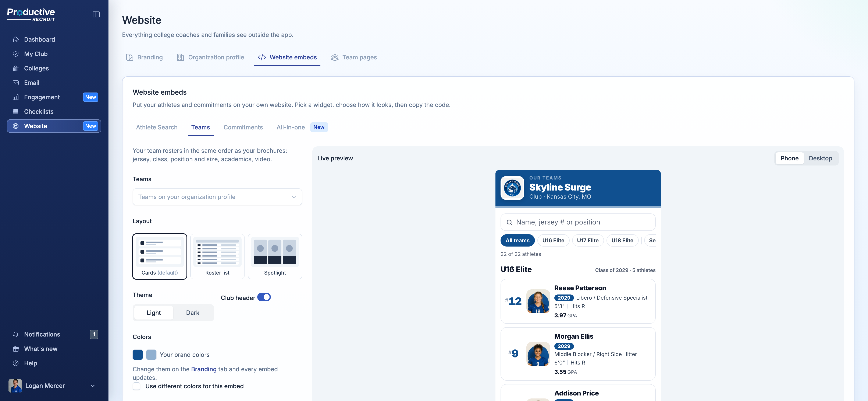
Task: Click the Notifications bell icon
Action: coord(15,334)
